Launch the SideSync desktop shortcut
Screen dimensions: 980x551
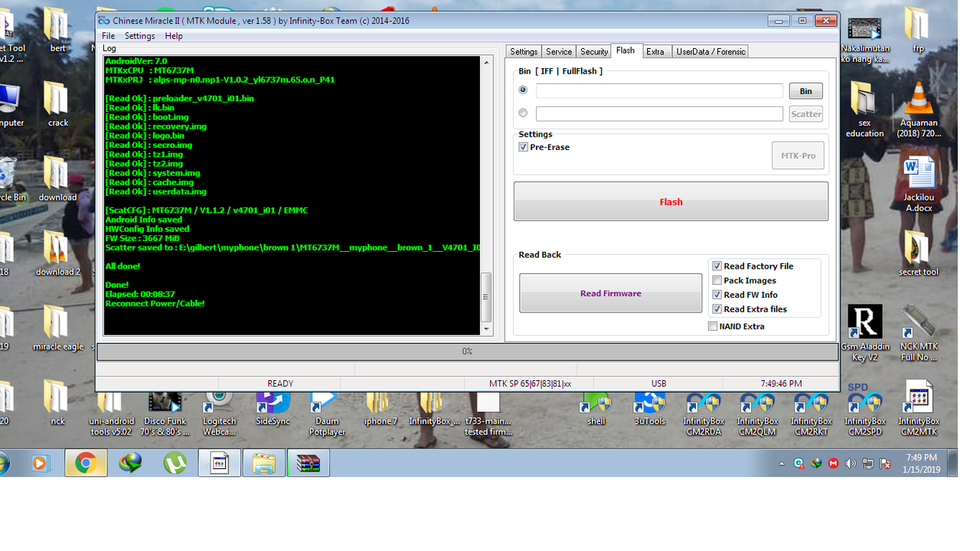(273, 409)
